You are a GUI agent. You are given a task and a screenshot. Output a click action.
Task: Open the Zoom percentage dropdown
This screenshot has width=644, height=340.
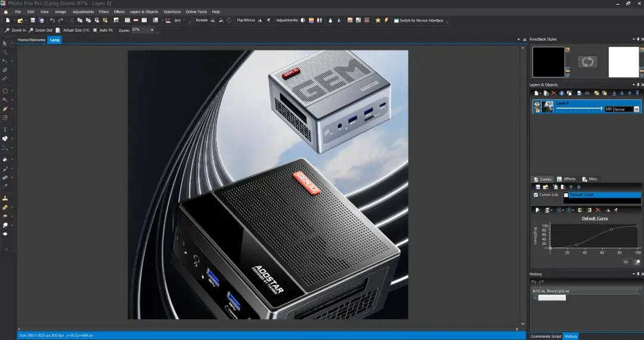[152, 30]
